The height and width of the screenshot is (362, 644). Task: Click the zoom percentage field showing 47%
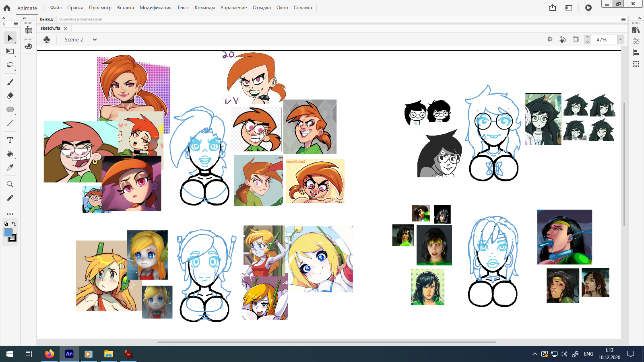[604, 39]
